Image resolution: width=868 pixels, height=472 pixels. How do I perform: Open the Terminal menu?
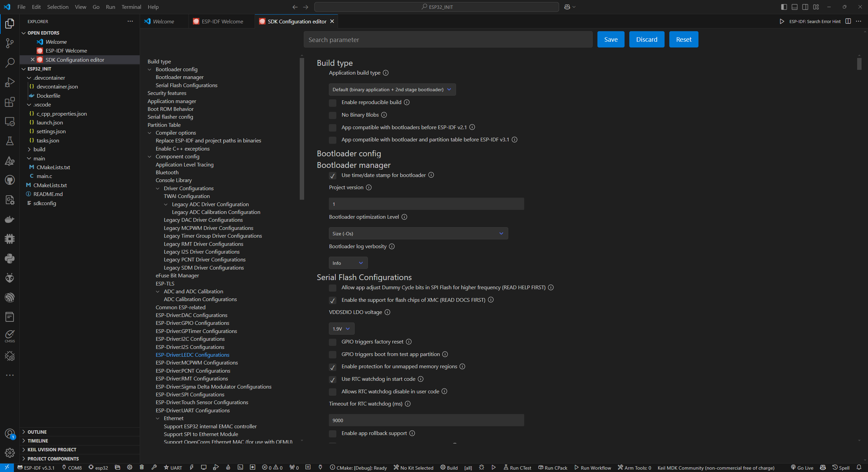131,7
